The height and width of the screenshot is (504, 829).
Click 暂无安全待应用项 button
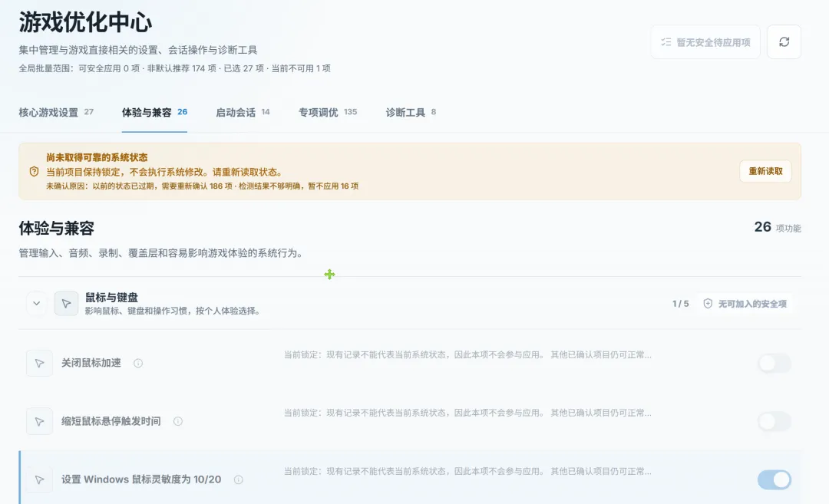[x=705, y=41]
